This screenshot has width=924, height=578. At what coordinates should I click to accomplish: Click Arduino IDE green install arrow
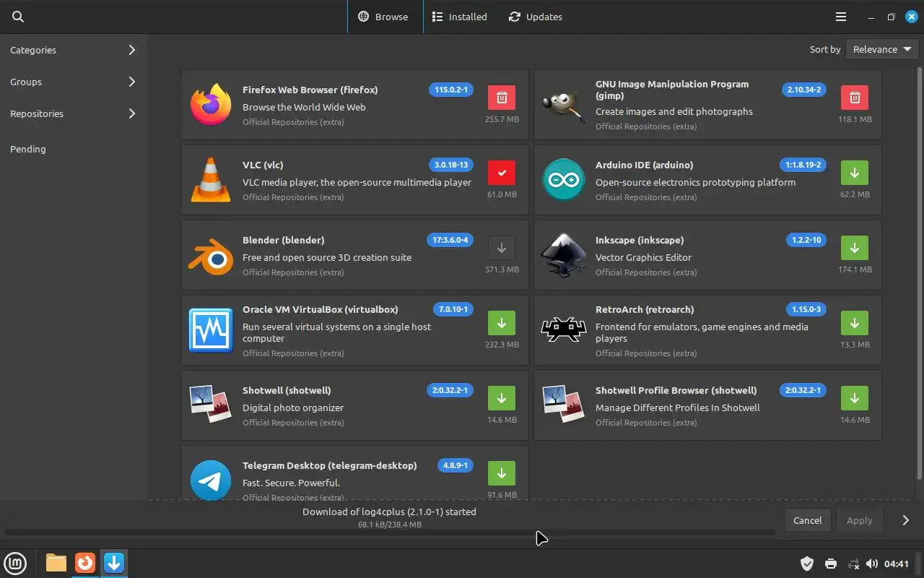855,173
